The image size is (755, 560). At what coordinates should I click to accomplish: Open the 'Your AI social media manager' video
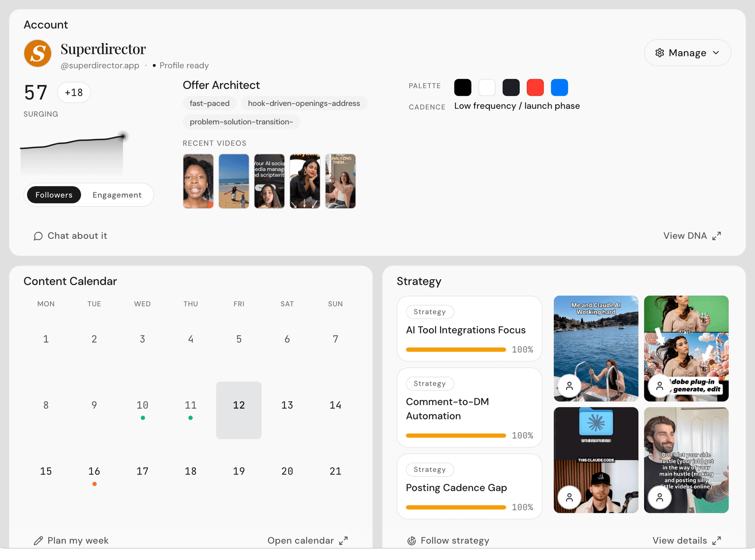[x=269, y=181]
